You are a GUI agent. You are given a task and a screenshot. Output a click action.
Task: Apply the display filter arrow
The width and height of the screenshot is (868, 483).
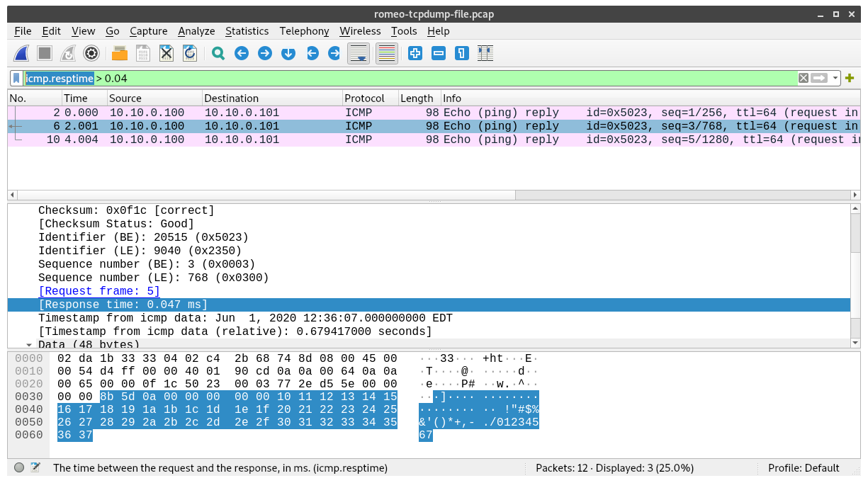click(820, 78)
